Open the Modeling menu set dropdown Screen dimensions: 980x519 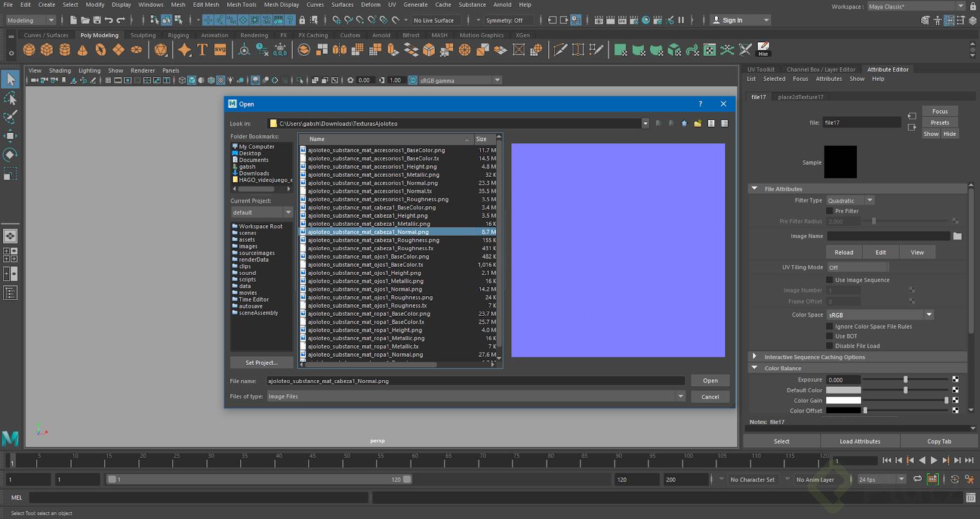[x=31, y=20]
